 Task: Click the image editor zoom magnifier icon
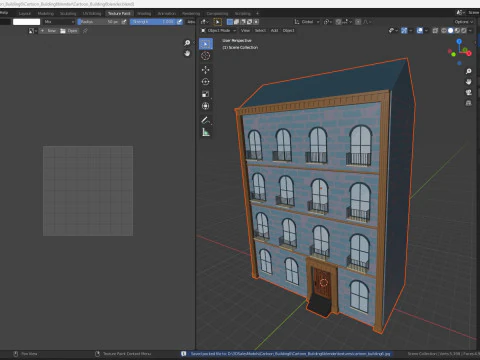pyautogui.click(x=187, y=43)
